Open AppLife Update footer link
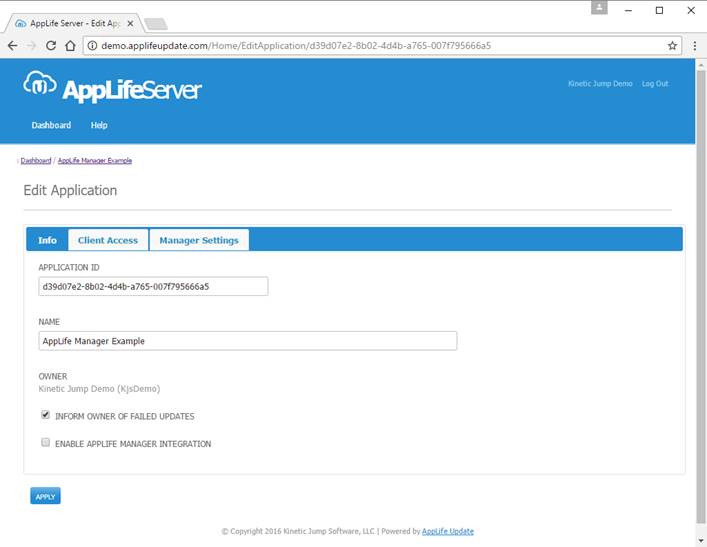Image resolution: width=707 pixels, height=547 pixels. pos(448,531)
